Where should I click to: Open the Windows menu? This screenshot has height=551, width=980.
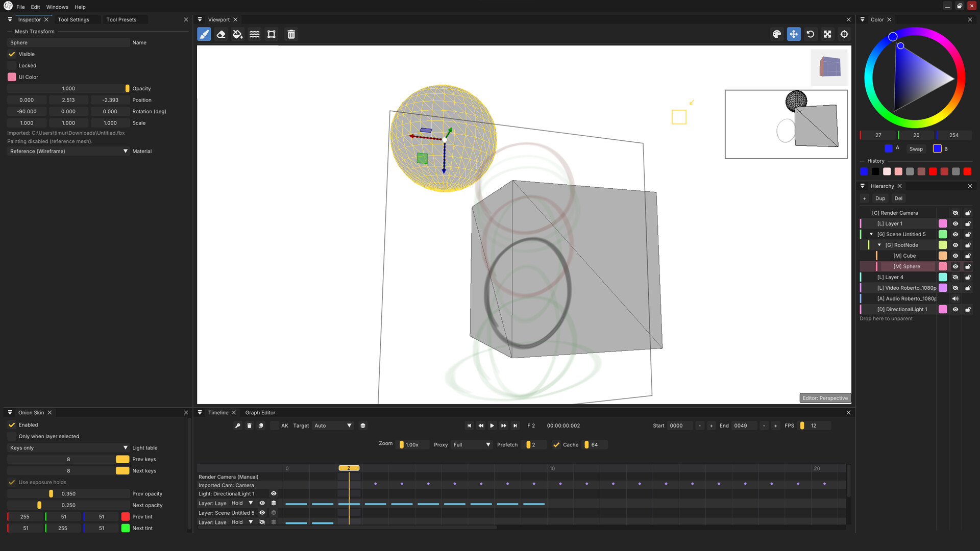[x=57, y=7]
